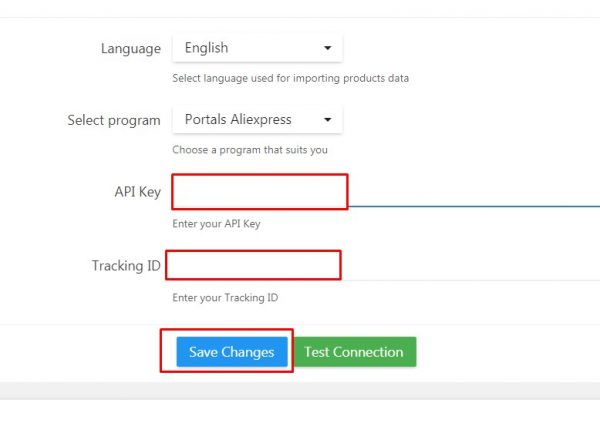The width and height of the screenshot is (600, 423).
Task: Open the Portals Aliexpress program dropdown
Action: click(257, 119)
